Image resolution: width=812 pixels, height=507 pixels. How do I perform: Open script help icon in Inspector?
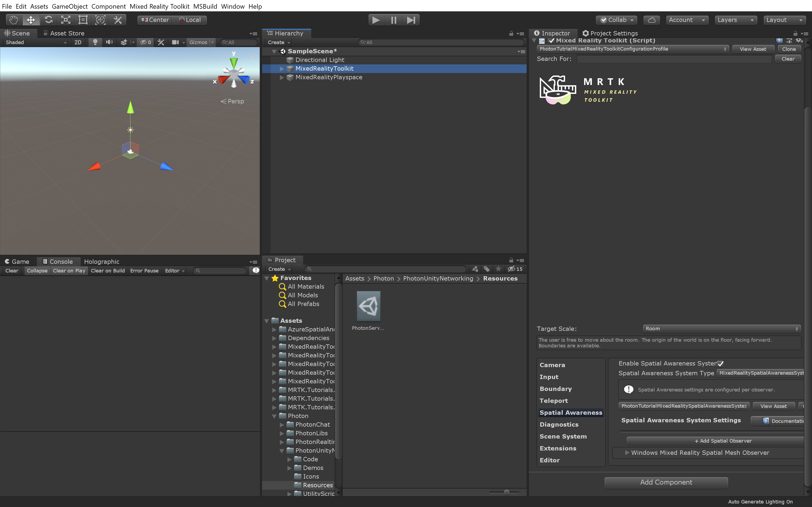pyautogui.click(x=780, y=41)
